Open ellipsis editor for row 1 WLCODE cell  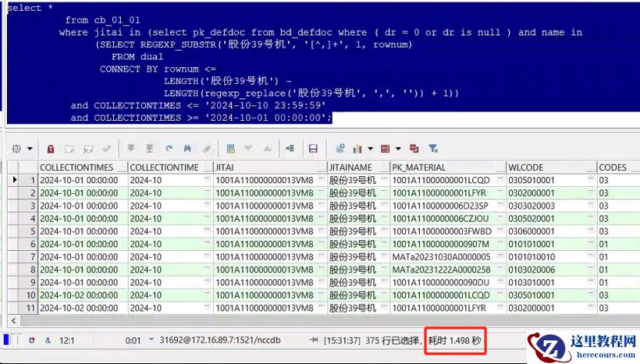591,179
